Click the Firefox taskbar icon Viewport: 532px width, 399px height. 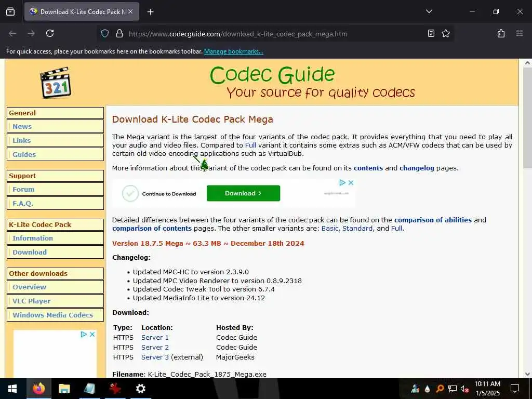tap(38, 389)
